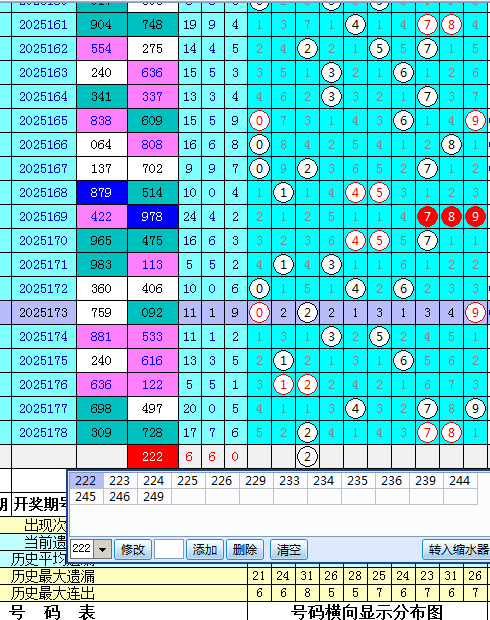This screenshot has height=620, width=490.
Task: Select number 223 in the list
Action: pyautogui.click(x=119, y=480)
